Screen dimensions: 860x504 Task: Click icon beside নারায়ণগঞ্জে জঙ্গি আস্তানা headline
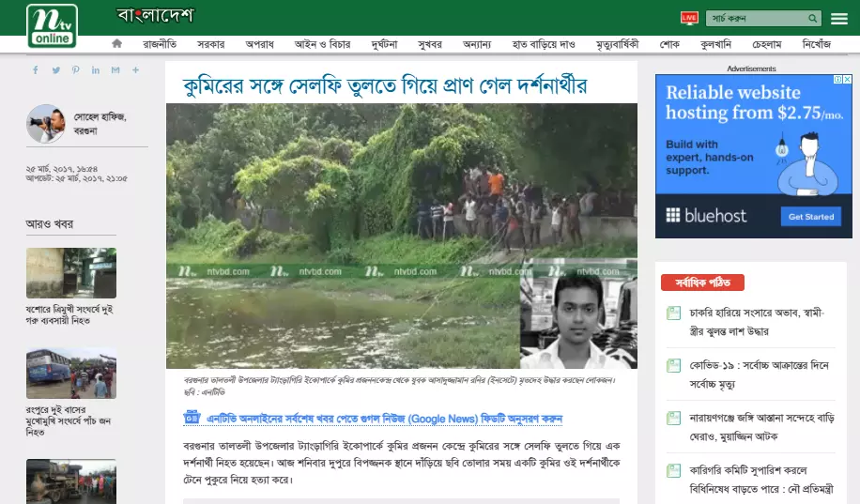pyautogui.click(x=673, y=418)
